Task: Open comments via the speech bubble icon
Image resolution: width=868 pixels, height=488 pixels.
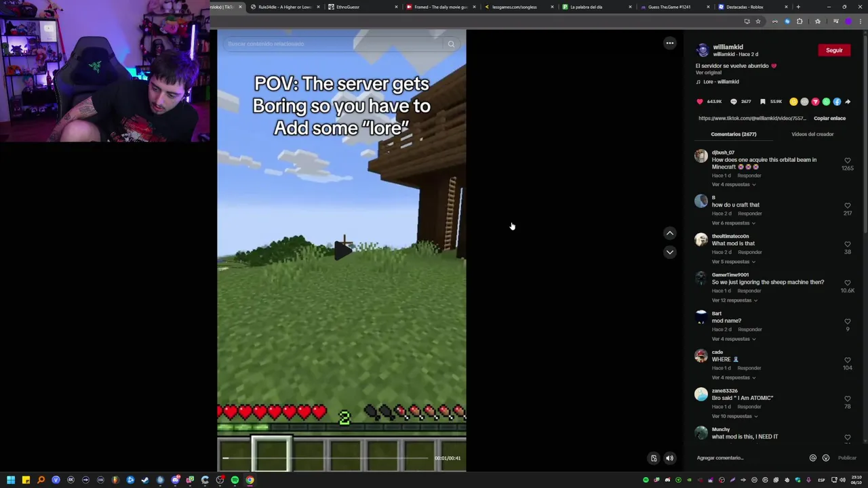Action: [x=733, y=102]
